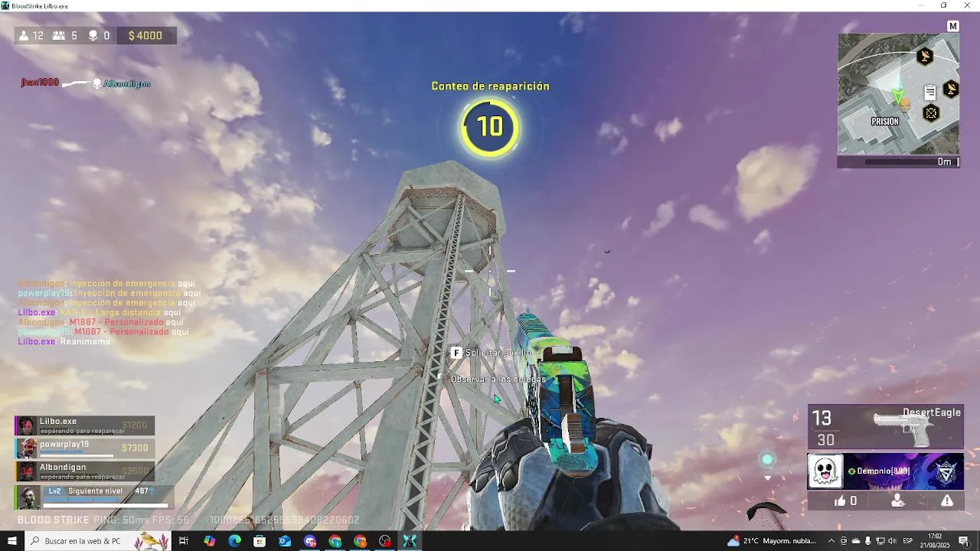980x551 pixels.
Task: Click the $4000 cash indicator
Action: click(145, 35)
